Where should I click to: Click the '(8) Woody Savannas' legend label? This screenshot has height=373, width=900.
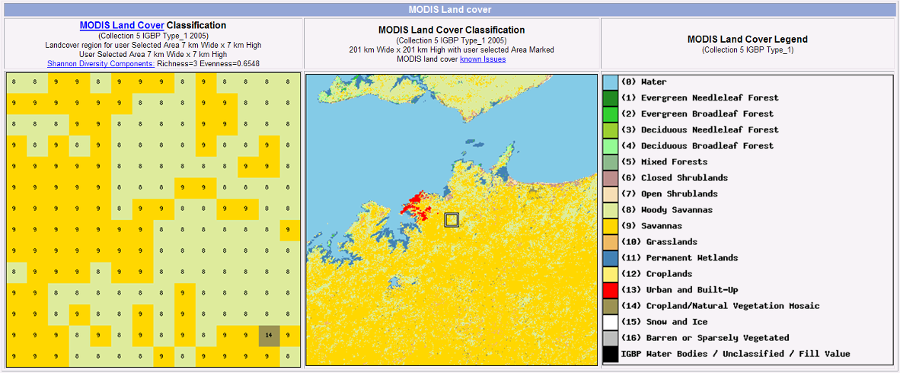pos(667,210)
